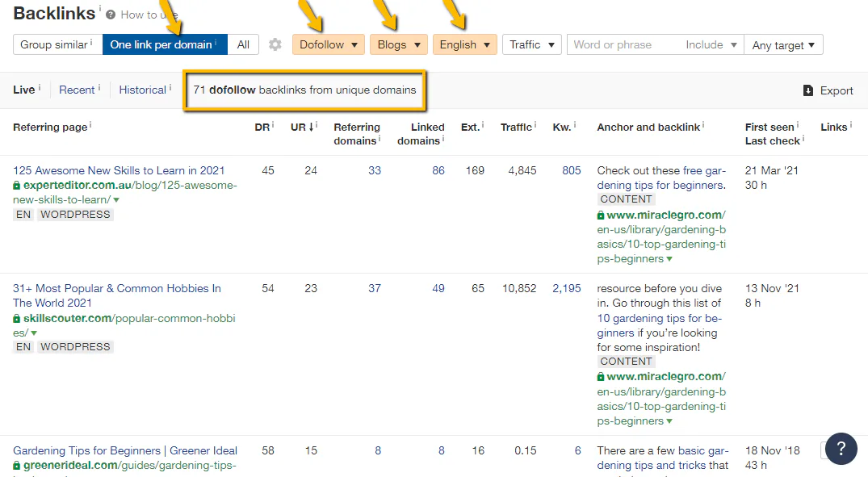Open the Dofollow filter dropdown
The width and height of the screenshot is (868, 477).
pyautogui.click(x=329, y=45)
